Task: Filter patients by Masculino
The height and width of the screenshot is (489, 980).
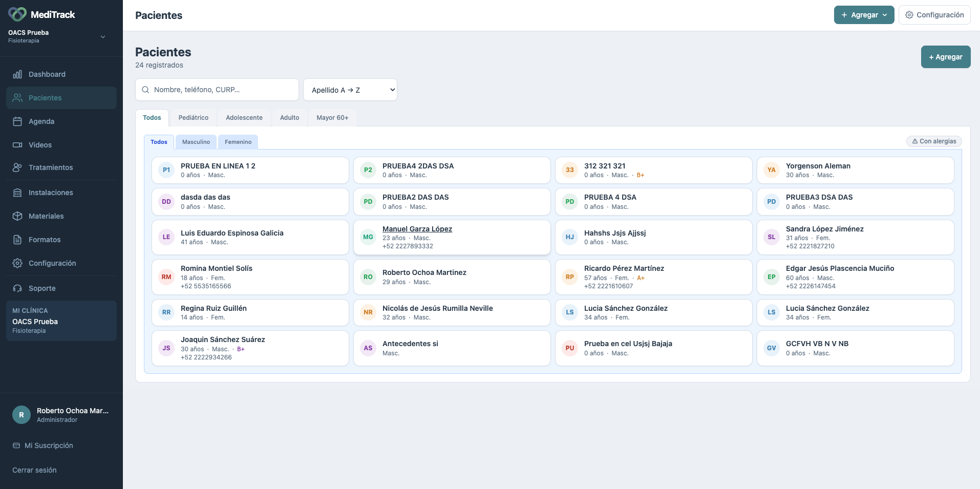Action: point(196,142)
